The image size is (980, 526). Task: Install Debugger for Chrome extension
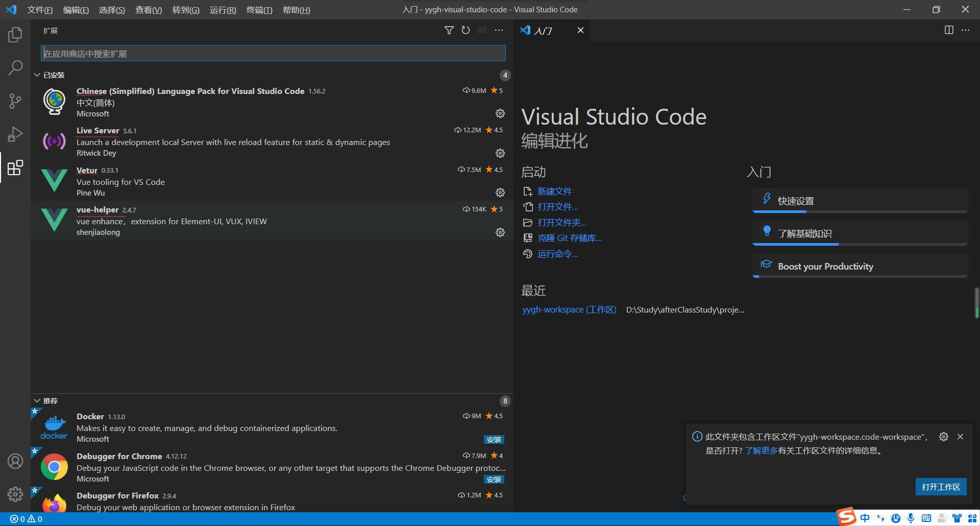coord(494,479)
